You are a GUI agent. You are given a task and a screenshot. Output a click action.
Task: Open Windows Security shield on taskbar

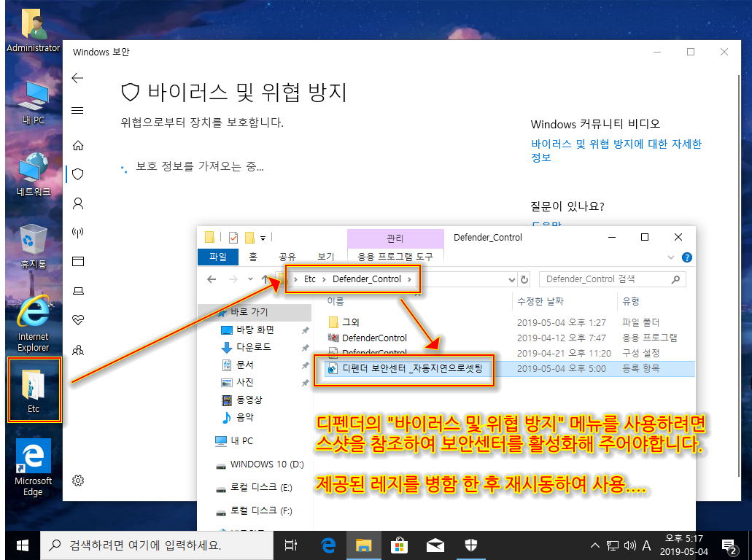471,545
